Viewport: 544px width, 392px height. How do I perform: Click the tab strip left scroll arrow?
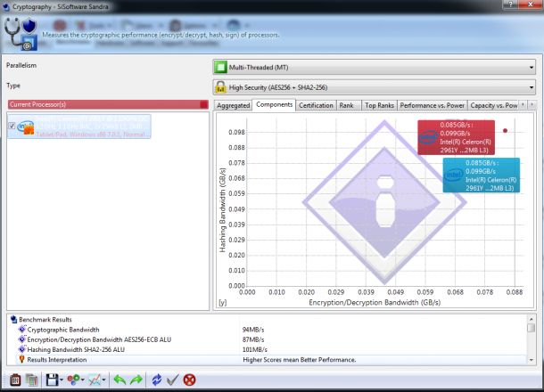[523, 104]
